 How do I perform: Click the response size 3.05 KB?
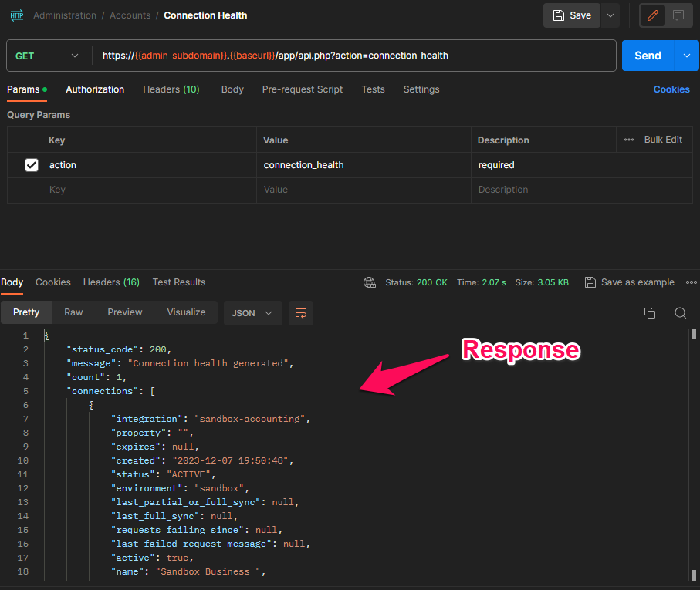553,282
